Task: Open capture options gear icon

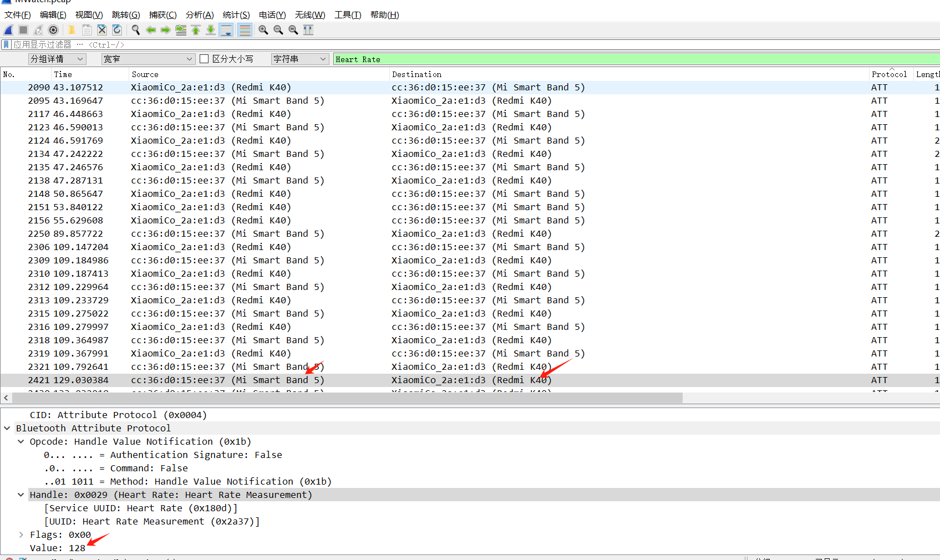Action: pos(53,30)
